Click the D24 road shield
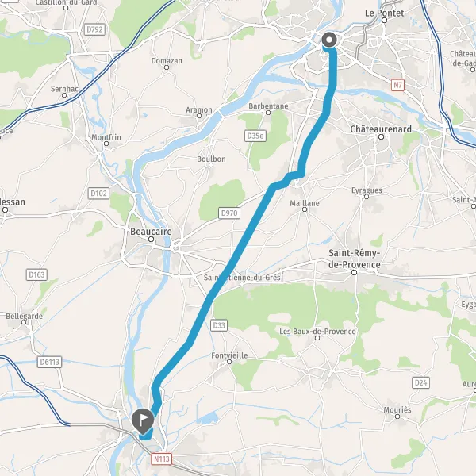The height and width of the screenshot is (476, 476). click(420, 382)
